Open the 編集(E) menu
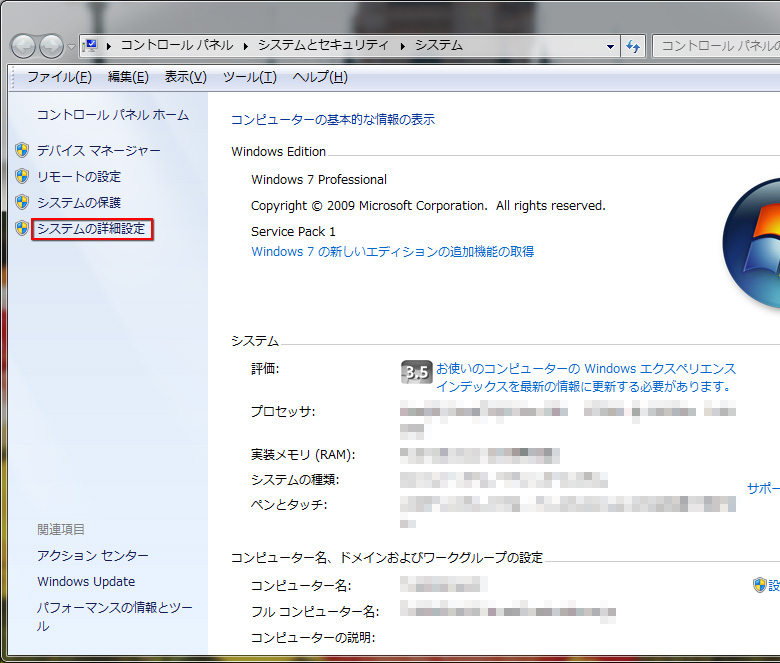 pos(128,77)
